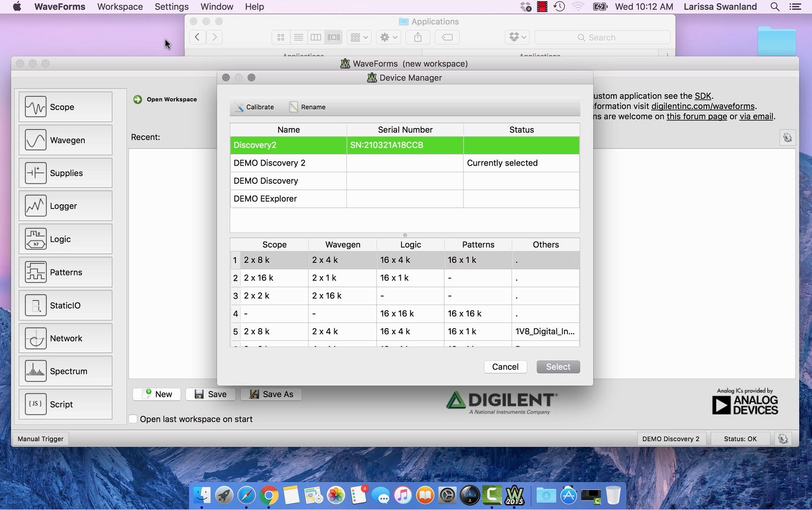Open the StaticIO instrument

(x=66, y=305)
